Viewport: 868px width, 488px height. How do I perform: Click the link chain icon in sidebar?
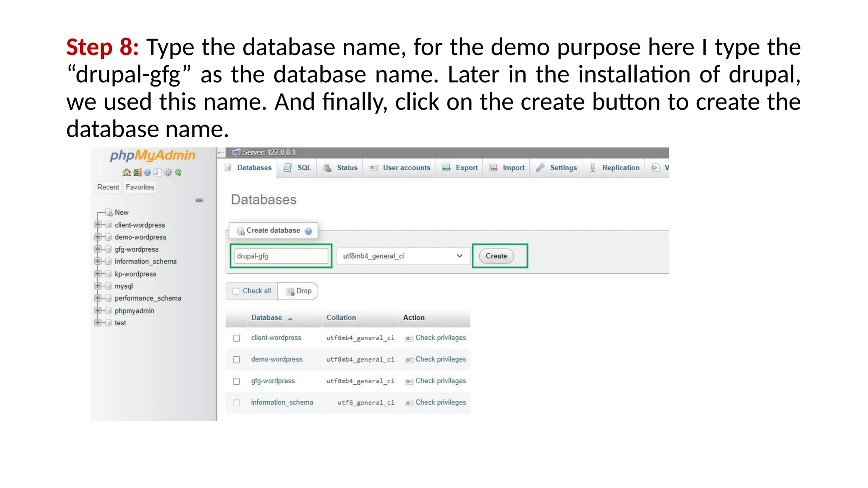coord(199,200)
